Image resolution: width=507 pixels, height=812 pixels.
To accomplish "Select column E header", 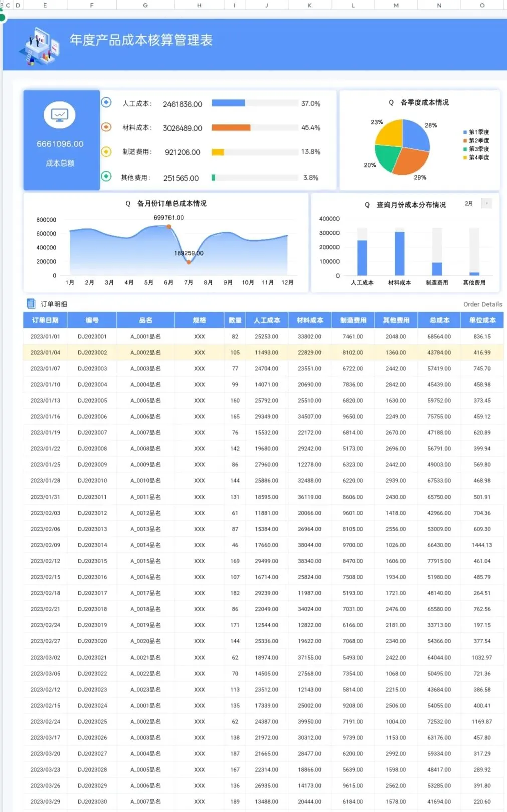I will (x=45, y=5).
